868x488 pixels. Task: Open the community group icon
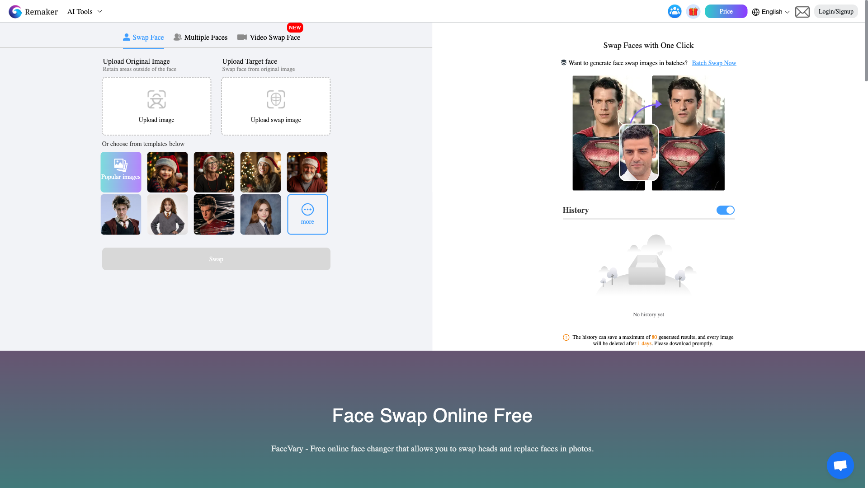675,12
